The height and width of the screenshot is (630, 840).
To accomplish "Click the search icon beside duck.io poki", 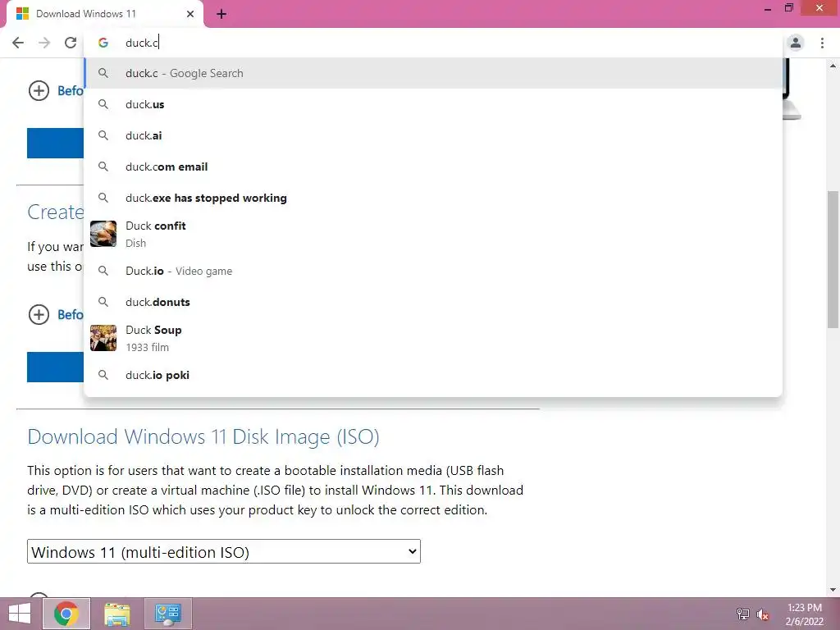I will 103,375.
